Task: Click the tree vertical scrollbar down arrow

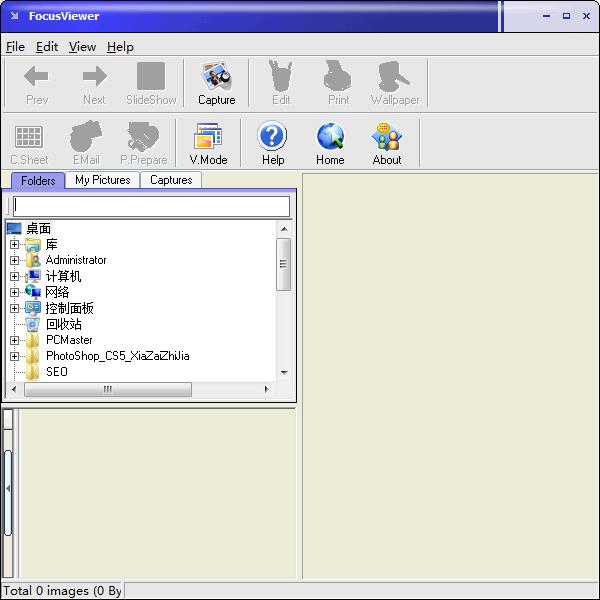Action: click(284, 372)
